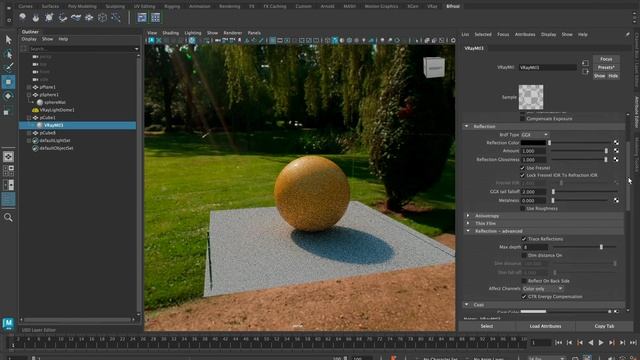The height and width of the screenshot is (360, 640).
Task: Pick the Rotate tool in toolbox
Action: click(x=8, y=96)
